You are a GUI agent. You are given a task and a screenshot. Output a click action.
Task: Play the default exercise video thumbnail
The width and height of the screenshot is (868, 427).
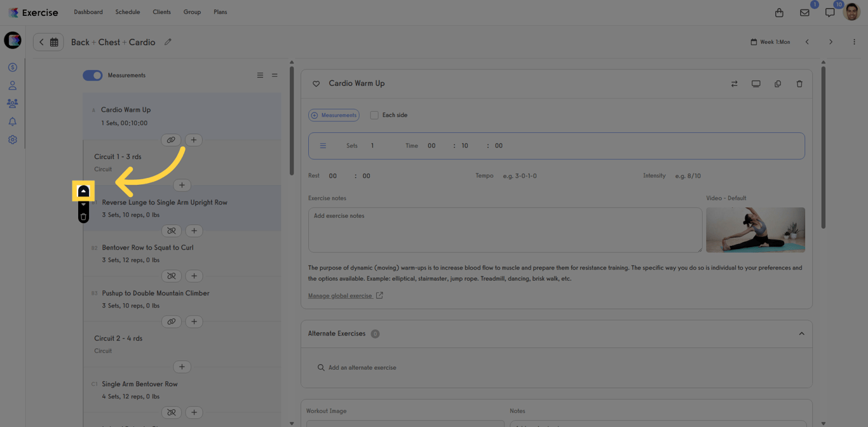click(x=755, y=229)
